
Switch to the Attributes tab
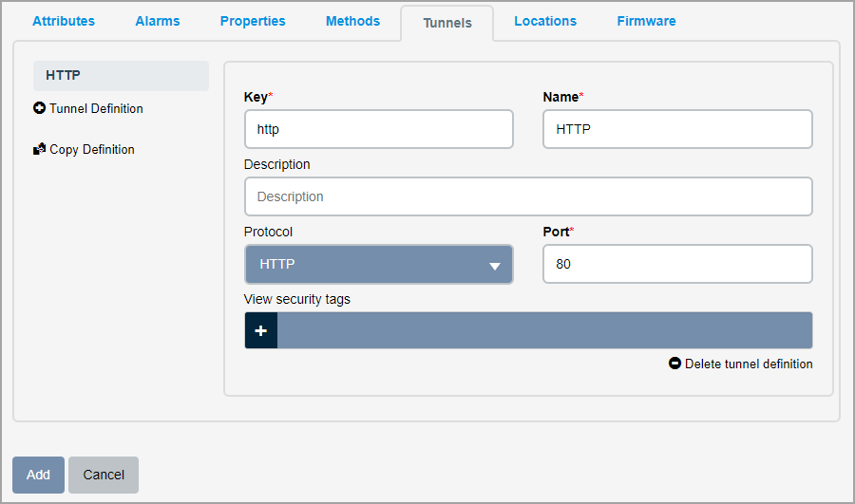point(64,21)
